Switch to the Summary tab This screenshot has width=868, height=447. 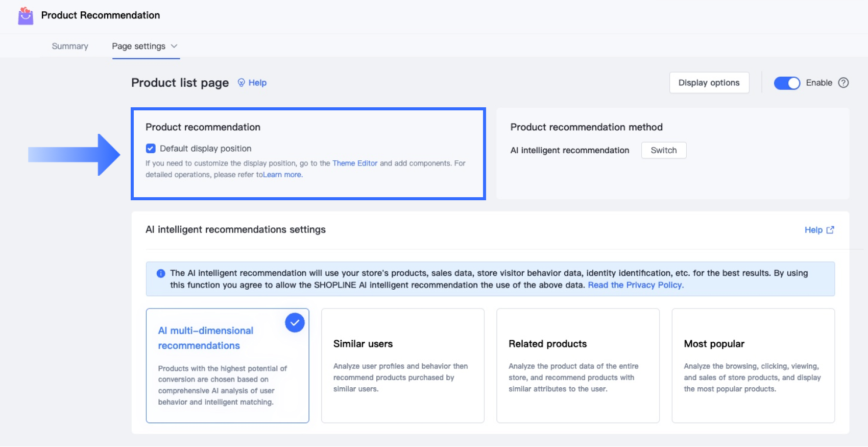coord(70,46)
